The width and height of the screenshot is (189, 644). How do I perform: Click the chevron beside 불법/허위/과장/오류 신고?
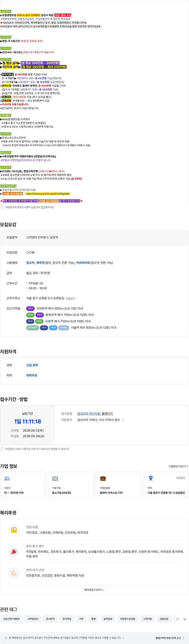183,638
